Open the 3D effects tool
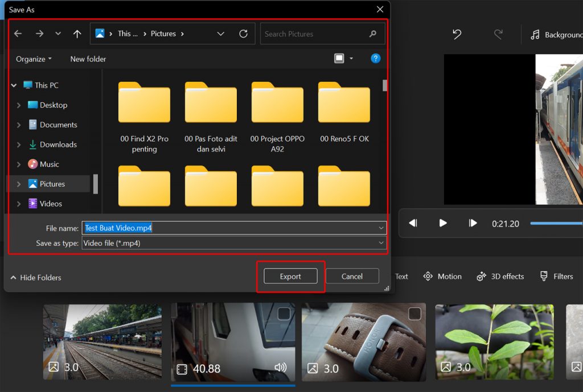This screenshot has width=583, height=392. (x=500, y=276)
